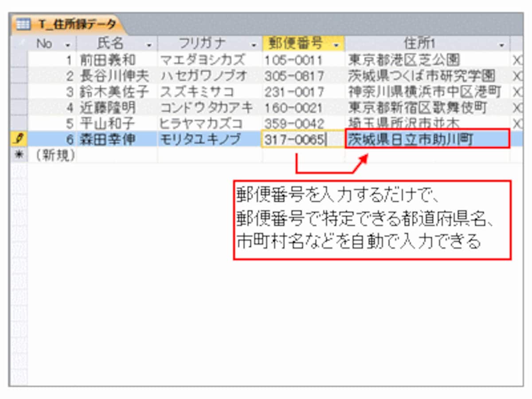Open the フリガナ column dropdown arrow
Viewport: 532px width, 399px height.
[254, 45]
